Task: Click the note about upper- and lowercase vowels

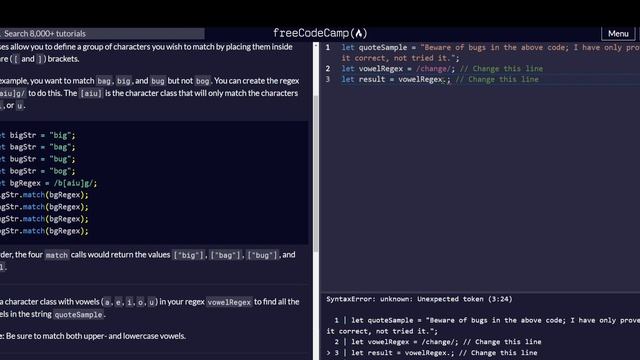Action: (93, 336)
